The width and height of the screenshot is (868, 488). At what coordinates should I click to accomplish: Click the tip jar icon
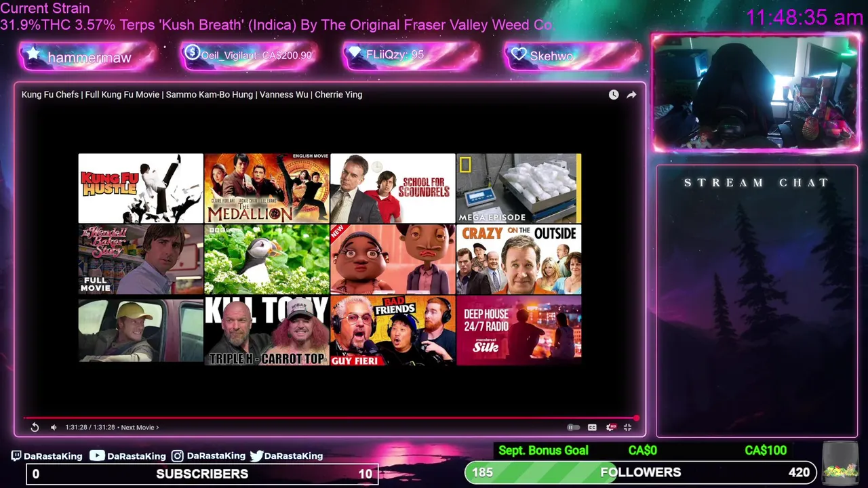[840, 462]
